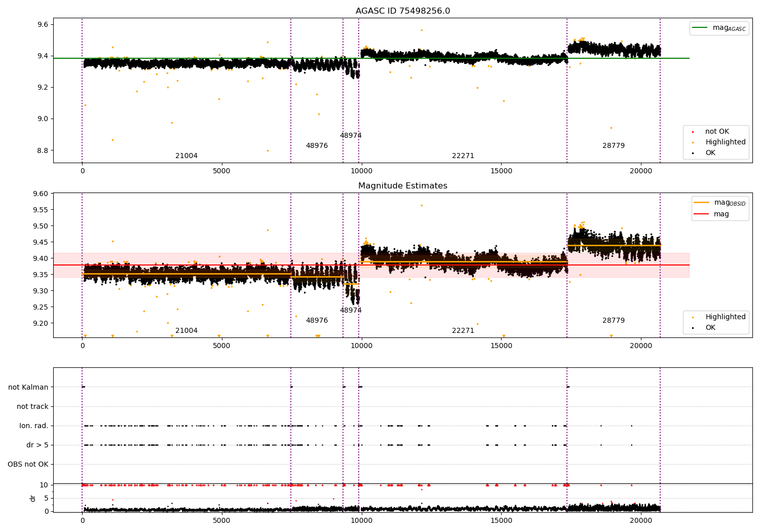Click the 'OBS not OK' axis label
760x532 pixels.
click(28, 464)
